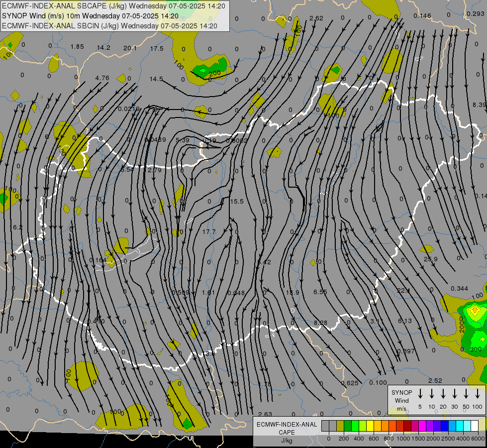Viewport: 487px width, 448px height.
Task: Pick the olive swatch in CAPE legend
Action: tap(340, 426)
